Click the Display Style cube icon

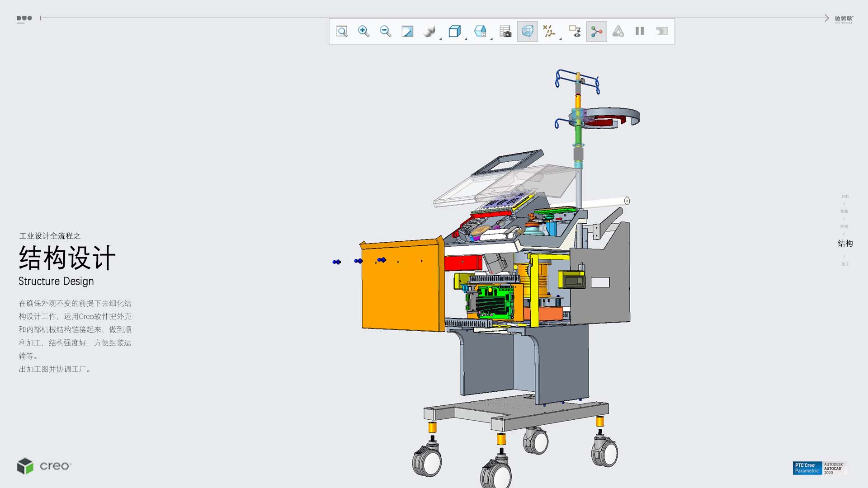click(x=454, y=31)
